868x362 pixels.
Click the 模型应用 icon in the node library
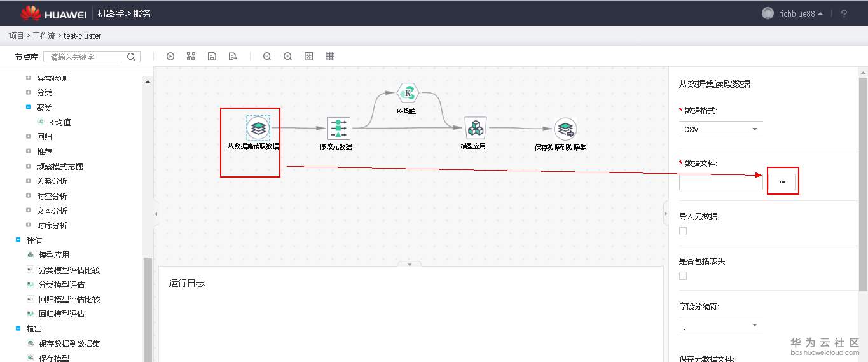point(31,254)
